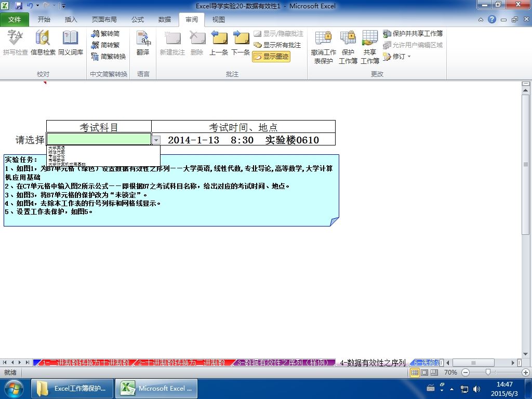Click 新建批注 new comment icon

coord(172,43)
